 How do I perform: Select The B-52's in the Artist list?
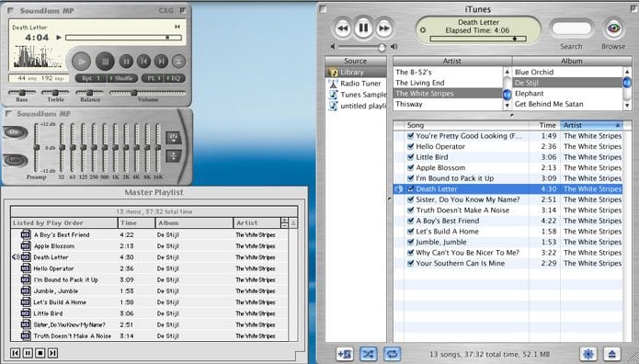(x=448, y=72)
